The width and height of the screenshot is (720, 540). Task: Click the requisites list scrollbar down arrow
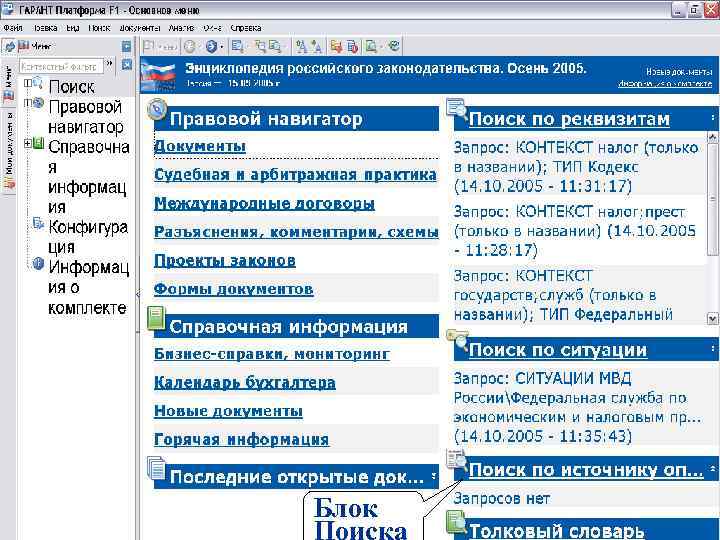tap(713, 318)
